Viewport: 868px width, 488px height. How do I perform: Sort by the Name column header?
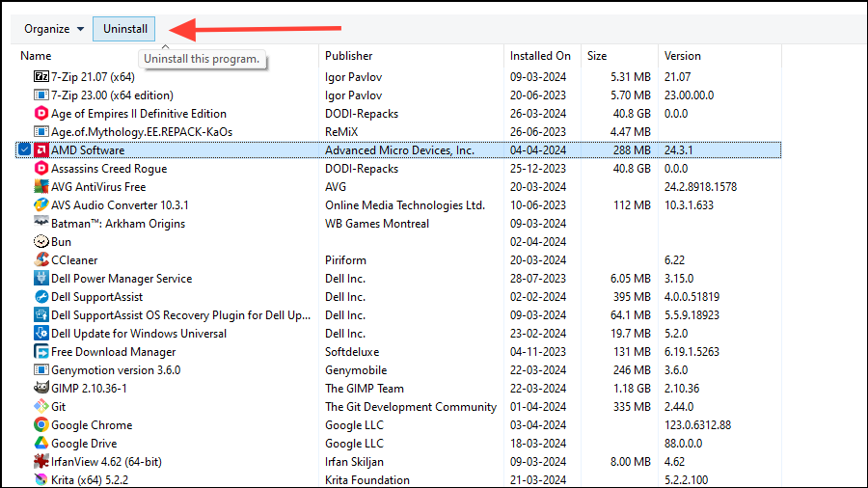coord(36,56)
